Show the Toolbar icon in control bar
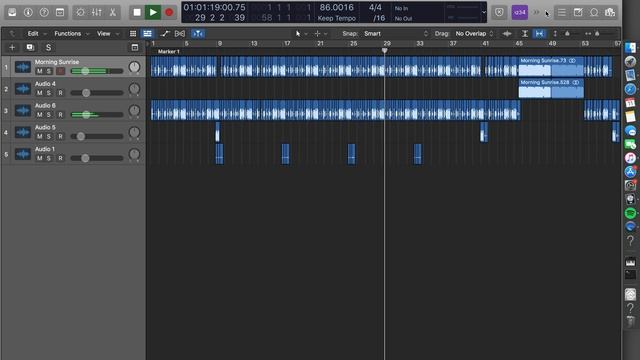Screen dimensions: 640x360 60,12
